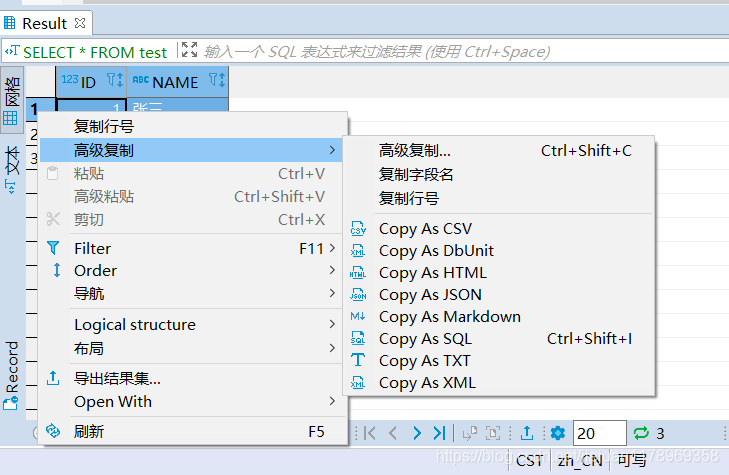Close the Result tab
The width and height of the screenshot is (729, 475).
[x=81, y=22]
